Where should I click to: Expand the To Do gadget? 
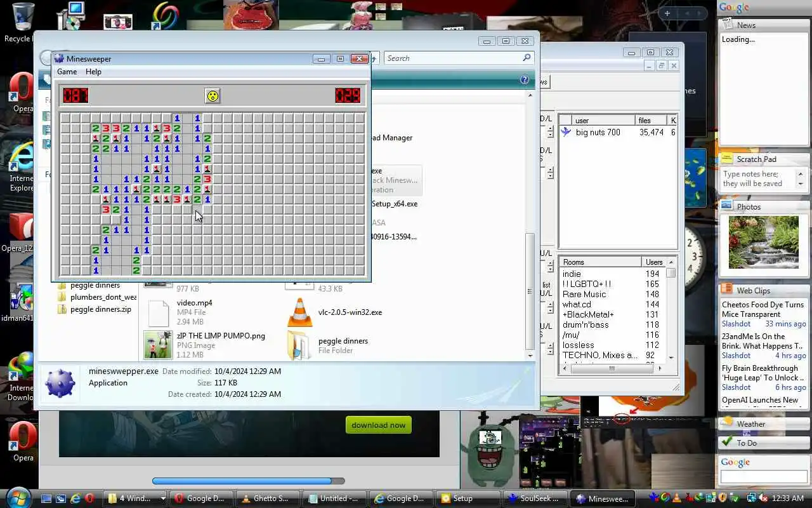[x=764, y=443]
